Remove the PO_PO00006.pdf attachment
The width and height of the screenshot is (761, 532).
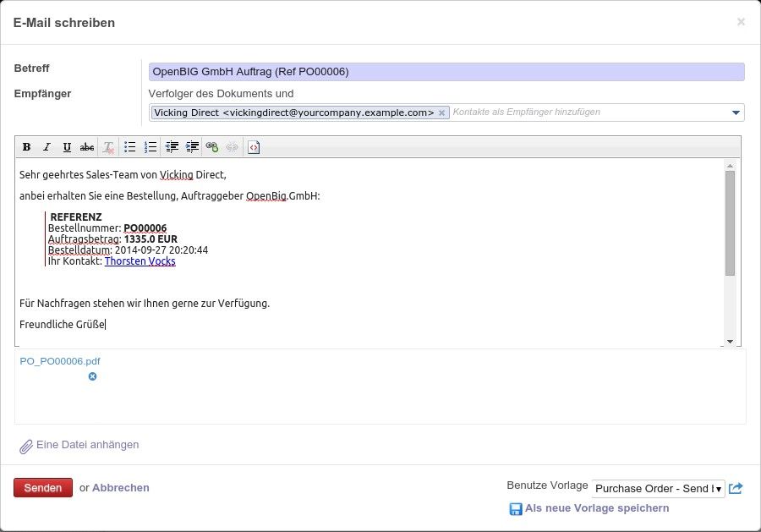(x=93, y=376)
